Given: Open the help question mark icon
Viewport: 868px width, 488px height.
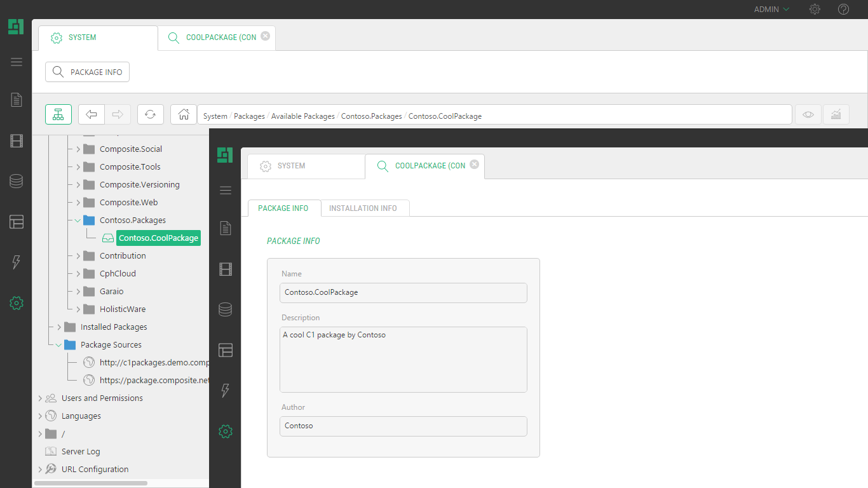Looking at the screenshot, I should (843, 10).
